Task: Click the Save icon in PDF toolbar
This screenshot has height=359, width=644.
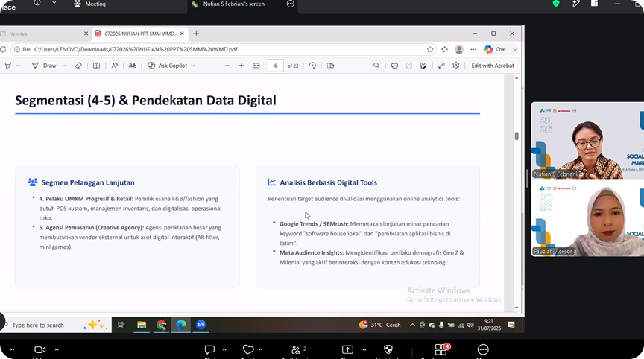Action: click(408, 66)
